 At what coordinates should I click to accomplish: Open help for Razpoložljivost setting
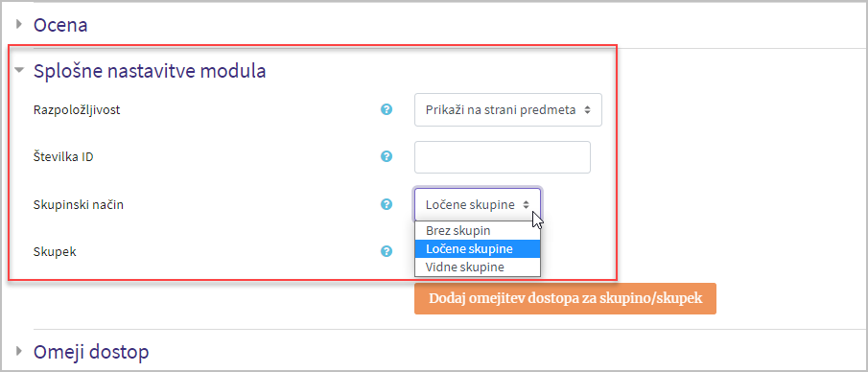tap(387, 109)
